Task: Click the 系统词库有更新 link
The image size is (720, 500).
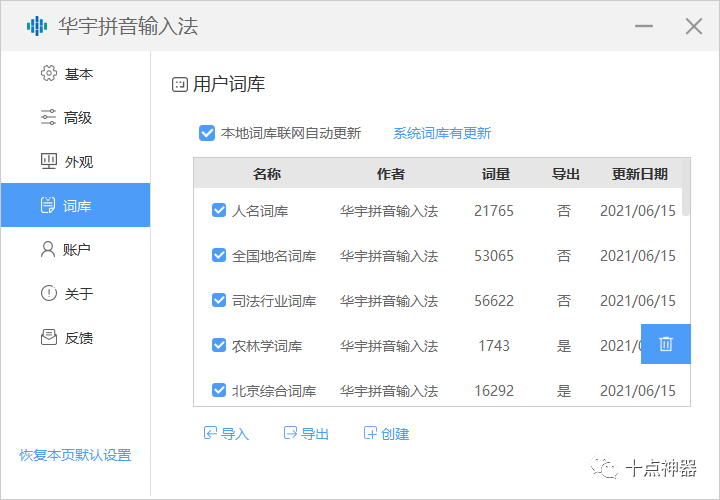Action: [x=442, y=133]
